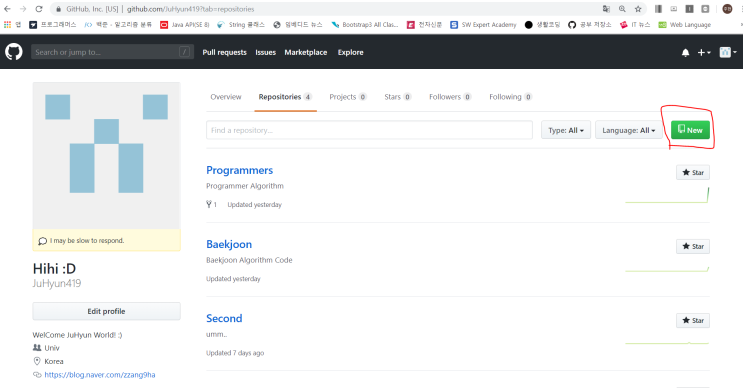Click the 'Programmer Algorithm' description text
Viewport: 743px width, 388px height.
click(x=245, y=186)
